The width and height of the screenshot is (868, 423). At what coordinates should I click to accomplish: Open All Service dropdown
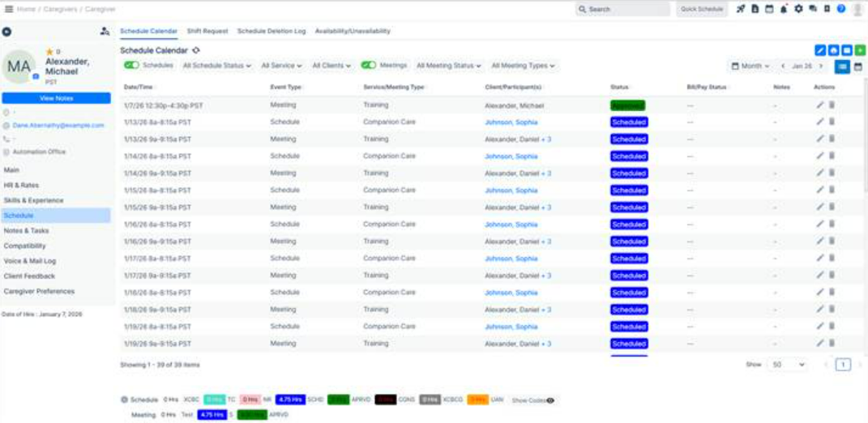(282, 66)
